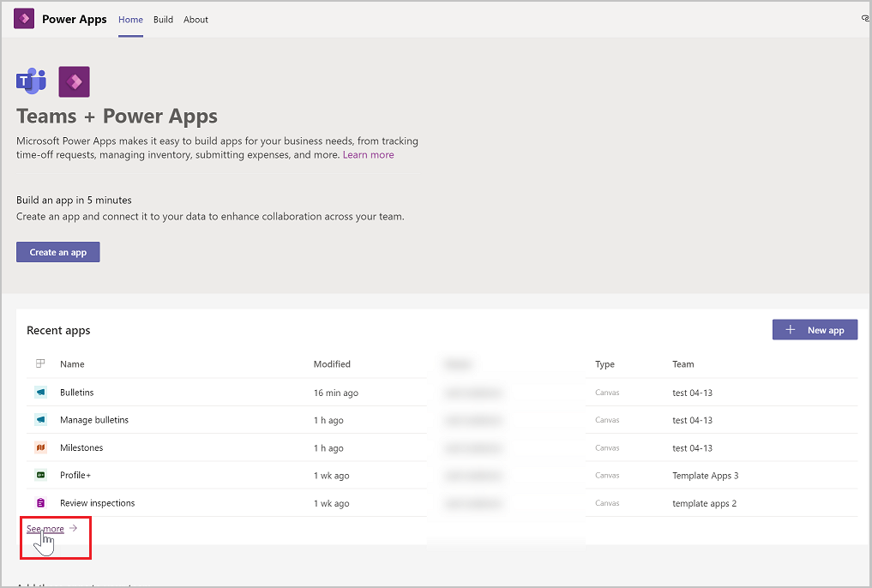Click the Profile+ app icon

[x=40, y=475]
